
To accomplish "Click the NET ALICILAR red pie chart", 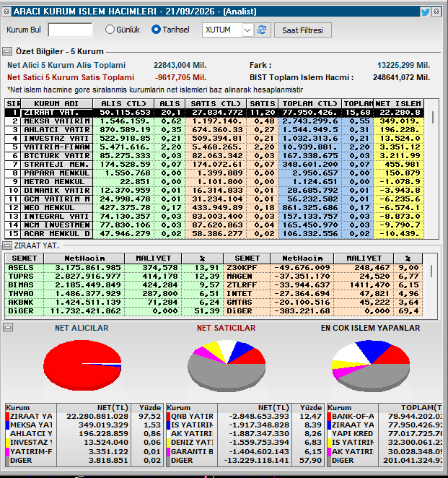I will tap(82, 365).
